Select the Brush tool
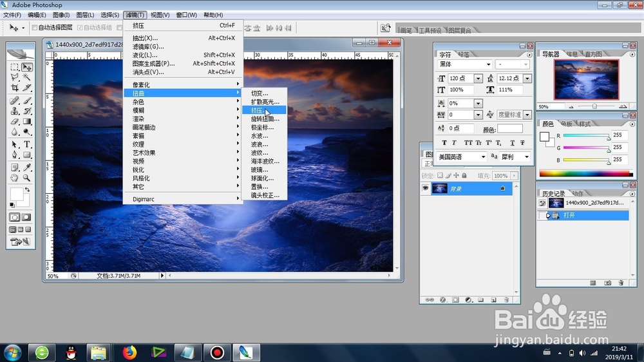 [x=27, y=100]
